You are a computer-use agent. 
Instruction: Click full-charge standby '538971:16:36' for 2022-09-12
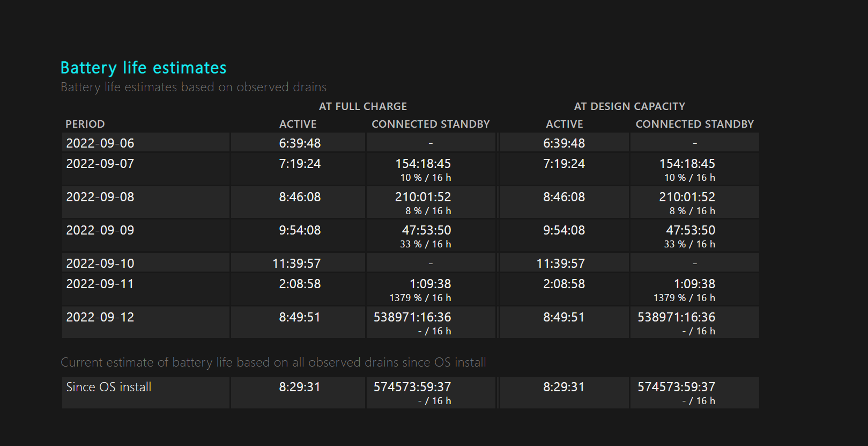coord(412,317)
